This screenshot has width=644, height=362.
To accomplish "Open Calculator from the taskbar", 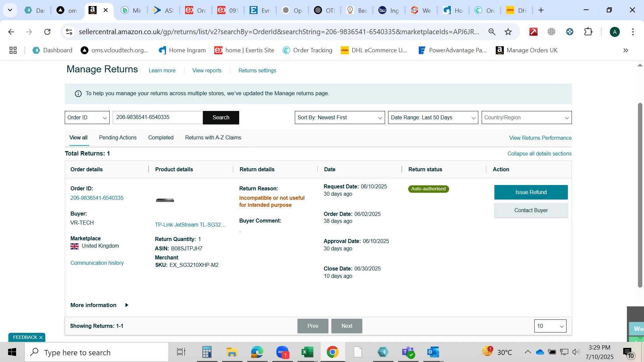I will [207, 352].
